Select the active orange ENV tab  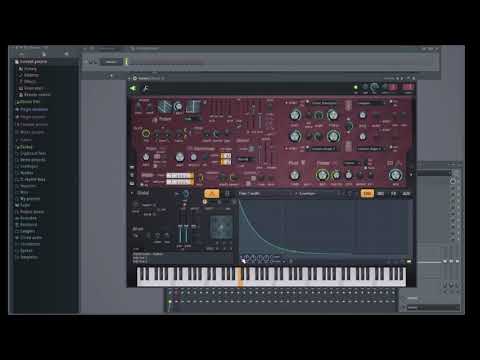click(367, 194)
